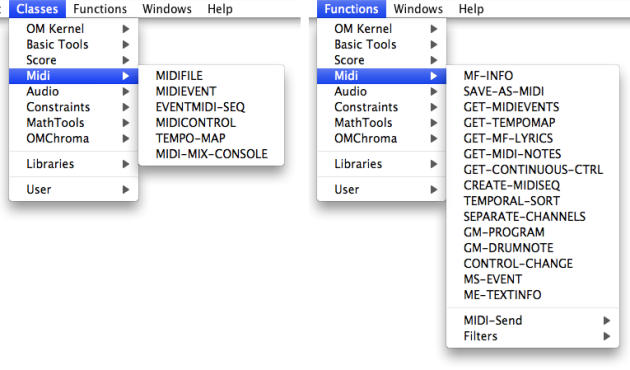Screen dimensions: 630x370
Task: Choose TEMPORAL-SORT function
Action: 533,201
